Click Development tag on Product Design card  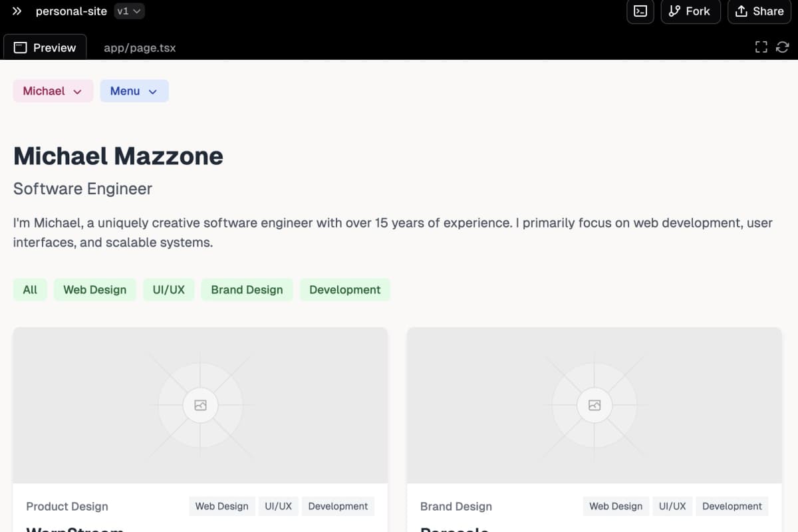click(x=338, y=506)
